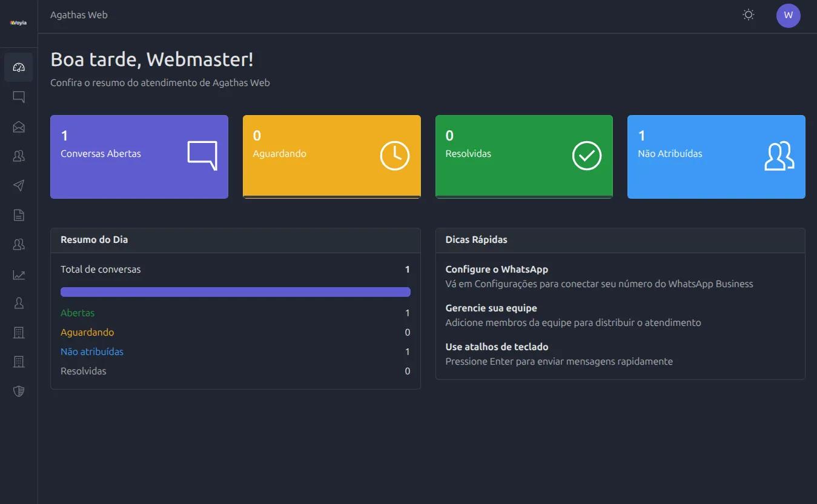Image resolution: width=817 pixels, height=504 pixels.
Task: Open the document page icon in sidebar
Action: click(x=19, y=215)
